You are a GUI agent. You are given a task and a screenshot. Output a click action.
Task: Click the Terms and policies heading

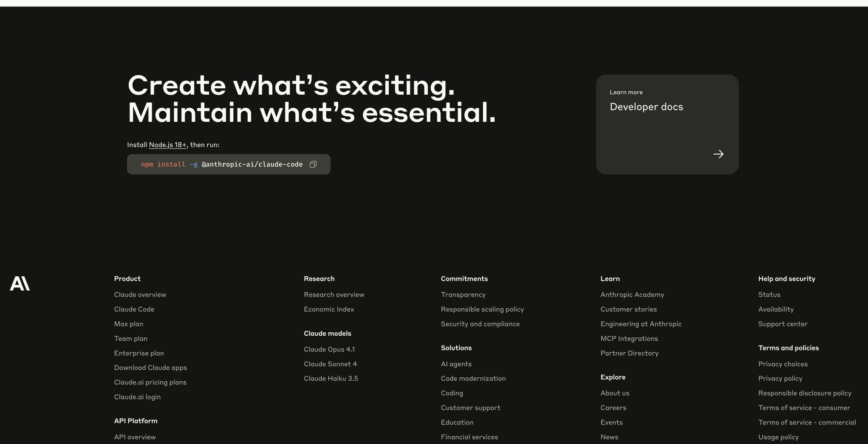[789, 348]
